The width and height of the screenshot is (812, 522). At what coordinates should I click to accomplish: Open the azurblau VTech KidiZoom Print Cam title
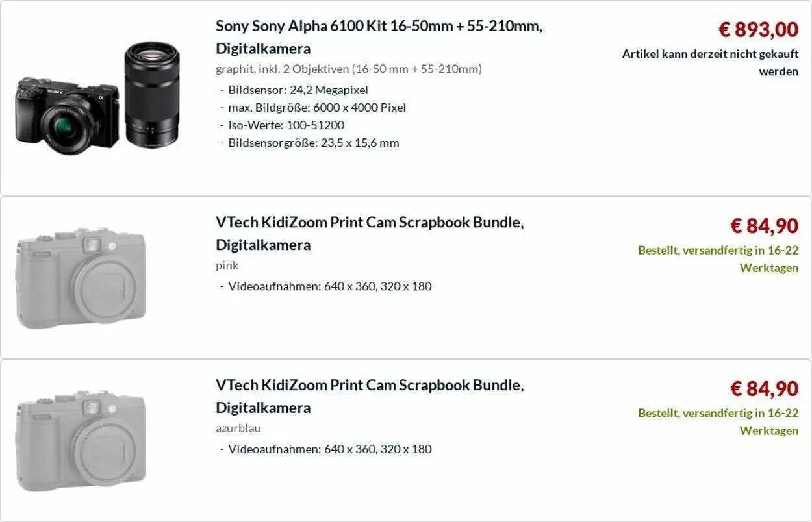[369, 396]
